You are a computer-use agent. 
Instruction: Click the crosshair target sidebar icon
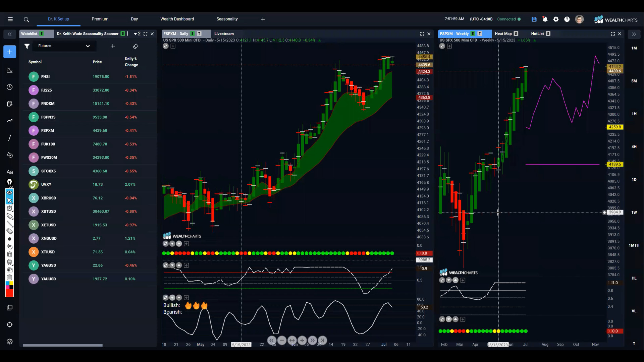10,324
